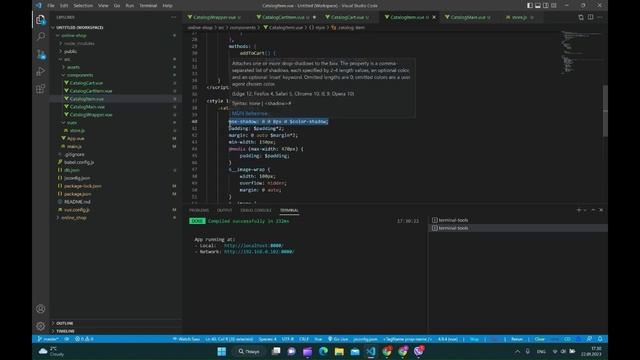Image resolution: width=640 pixels, height=360 pixels.
Task: Switch to the CatalogCartItem.vue tab
Action: pyautogui.click(x=283, y=17)
